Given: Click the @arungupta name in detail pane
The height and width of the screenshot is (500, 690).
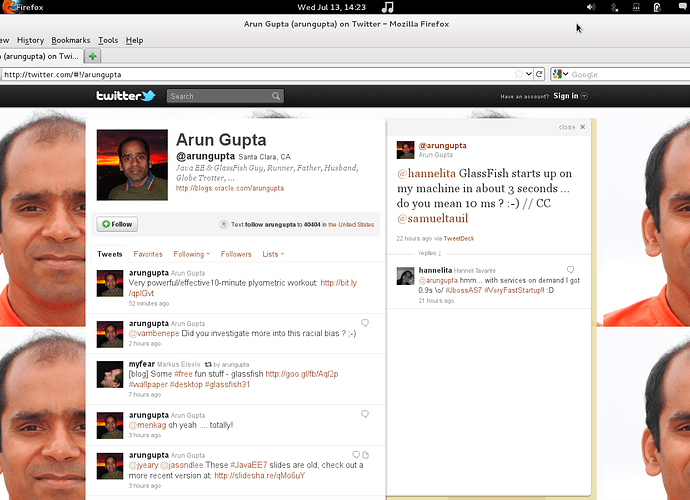Looking at the screenshot, I should (442, 145).
